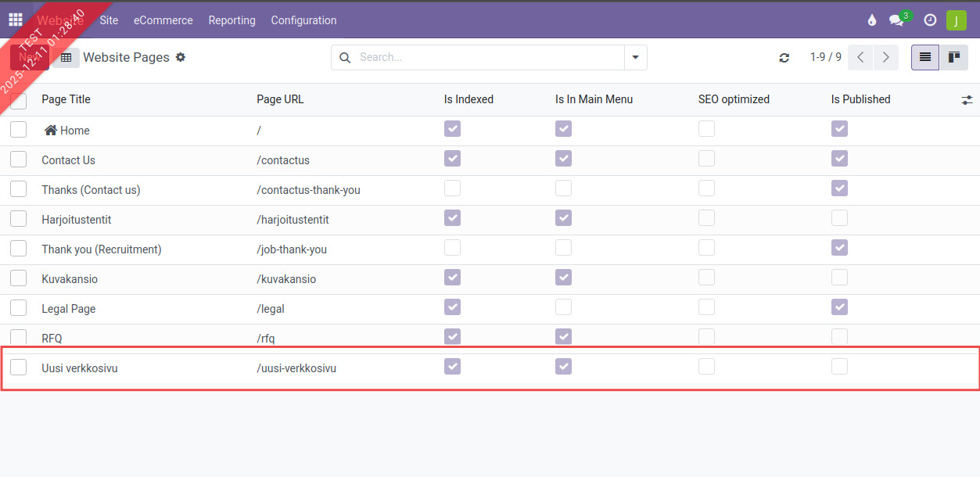Viewport: 980px width, 477px height.
Task: Open the conversations messages icon
Action: (896, 20)
